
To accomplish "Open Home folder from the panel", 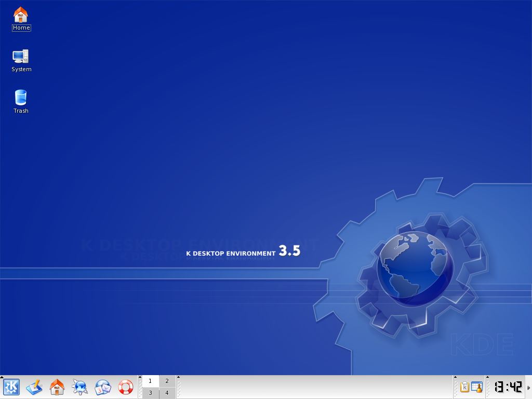I will (57, 387).
